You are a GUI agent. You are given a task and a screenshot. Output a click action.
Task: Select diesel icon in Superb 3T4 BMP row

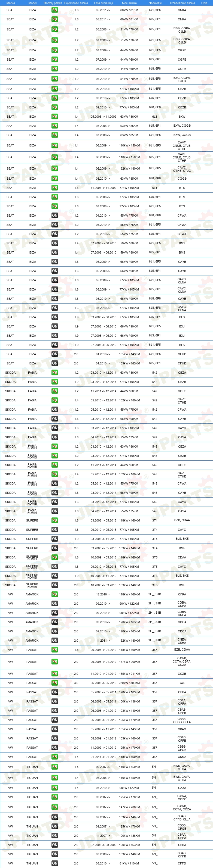tap(54, 548)
